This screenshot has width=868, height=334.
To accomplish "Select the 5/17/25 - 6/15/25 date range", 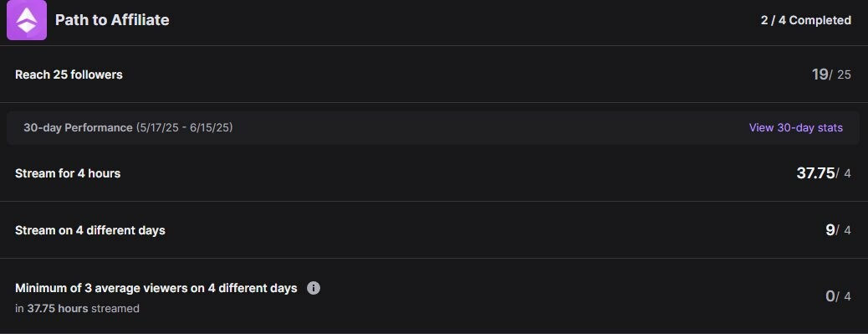I will coord(184,127).
